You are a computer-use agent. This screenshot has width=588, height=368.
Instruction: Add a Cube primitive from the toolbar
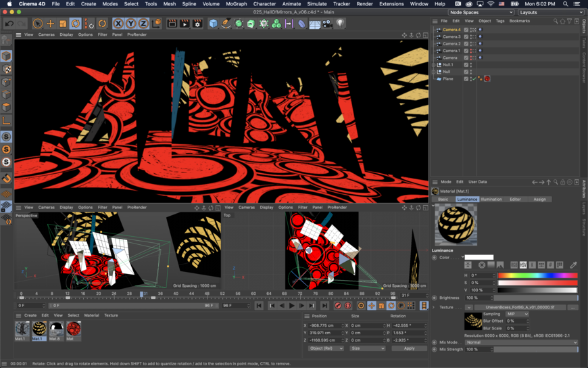click(x=213, y=24)
